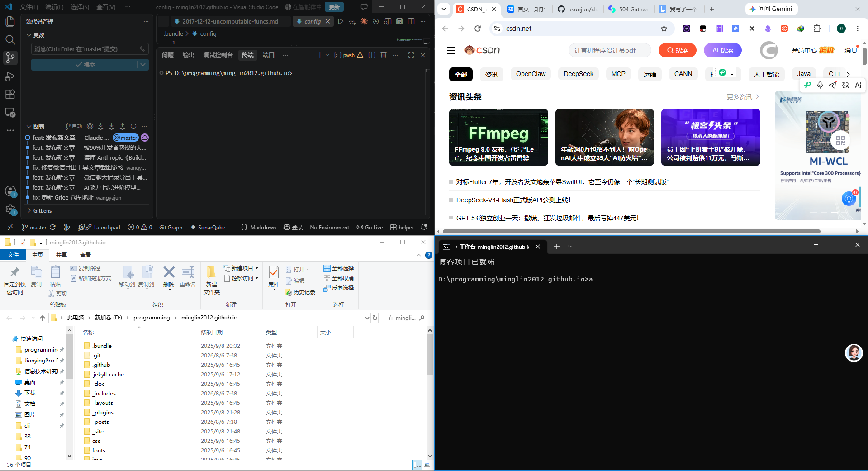
Task: Reload the csdn.net page in the browser
Action: click(478, 29)
